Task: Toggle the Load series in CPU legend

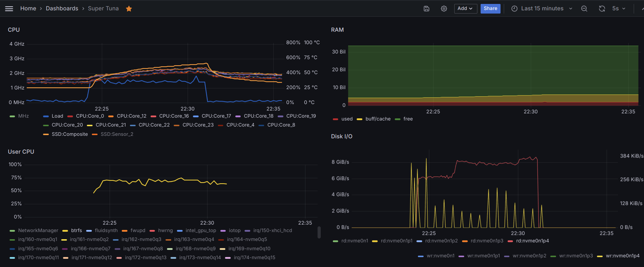Action: 57,116
